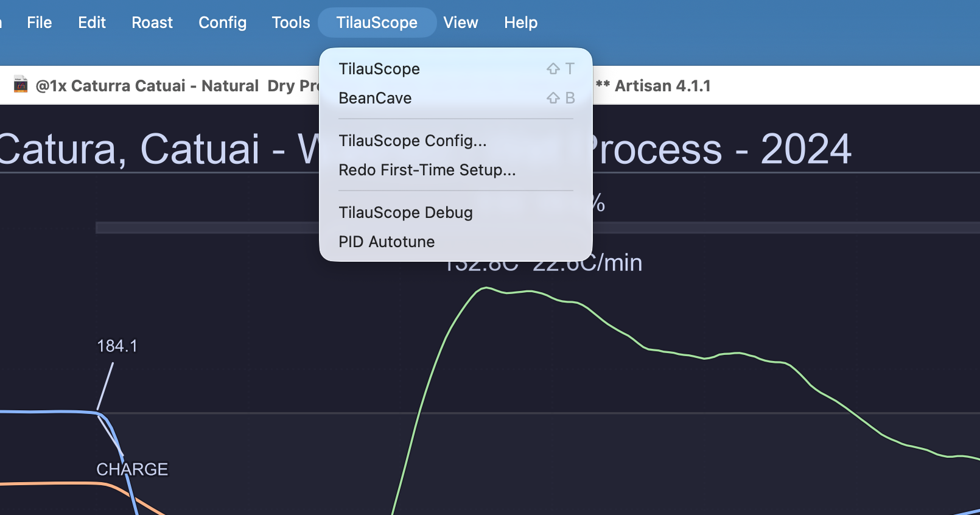Click the 184.1 temperature annotation
This screenshot has height=515, width=980.
[117, 346]
